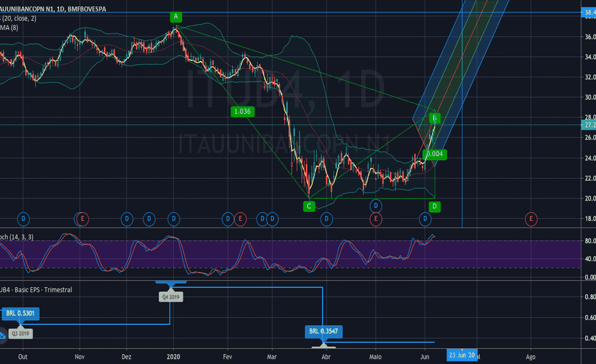Click the Q4 2019 quarter tag
596x364 pixels.
[171, 296]
